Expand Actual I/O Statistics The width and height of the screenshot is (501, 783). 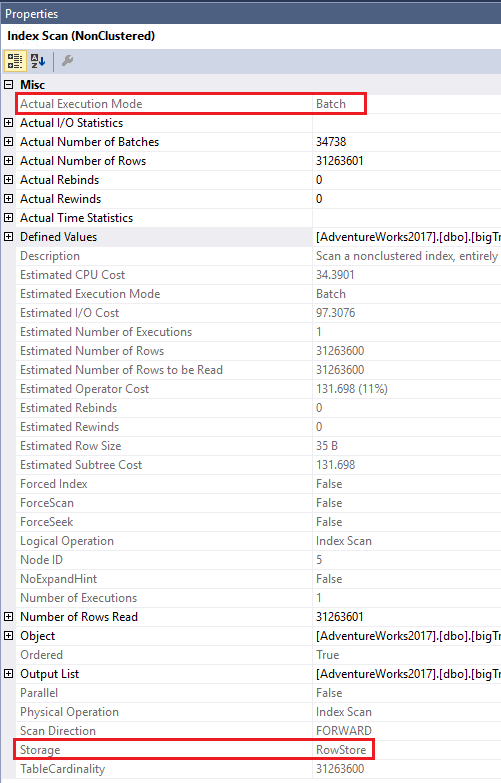8,122
